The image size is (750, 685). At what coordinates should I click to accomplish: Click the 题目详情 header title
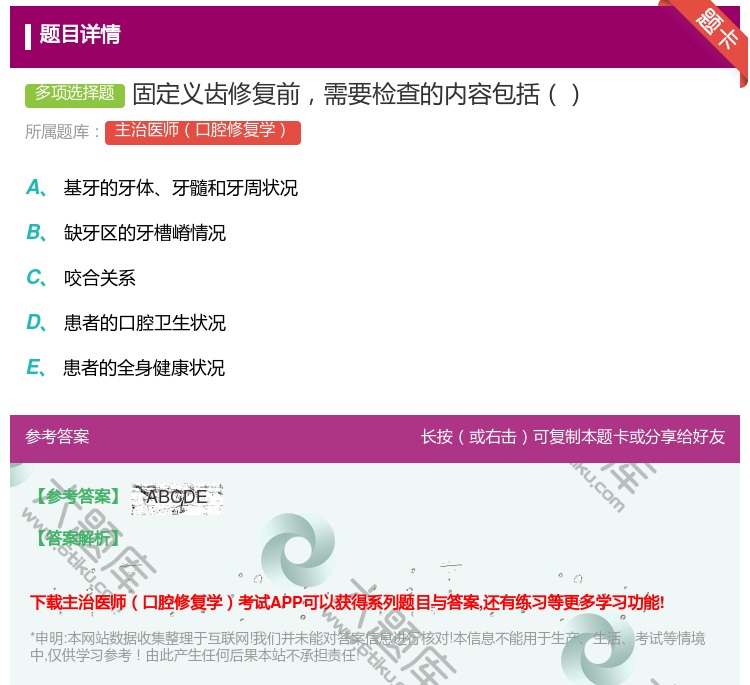(80, 34)
